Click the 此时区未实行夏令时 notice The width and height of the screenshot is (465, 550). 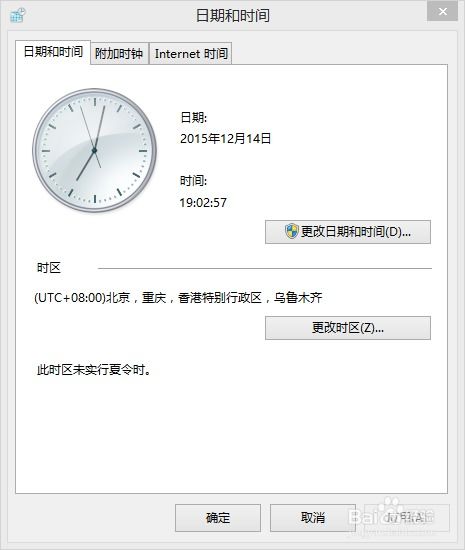[x=94, y=370]
